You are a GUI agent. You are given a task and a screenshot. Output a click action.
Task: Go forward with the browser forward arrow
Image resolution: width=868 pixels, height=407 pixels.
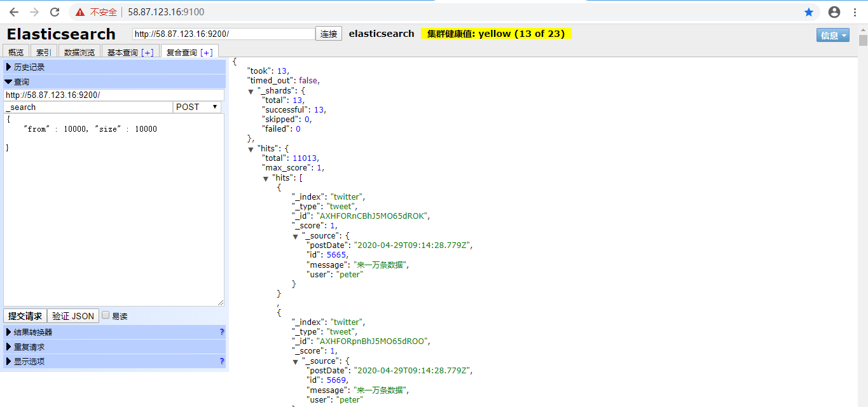click(34, 12)
